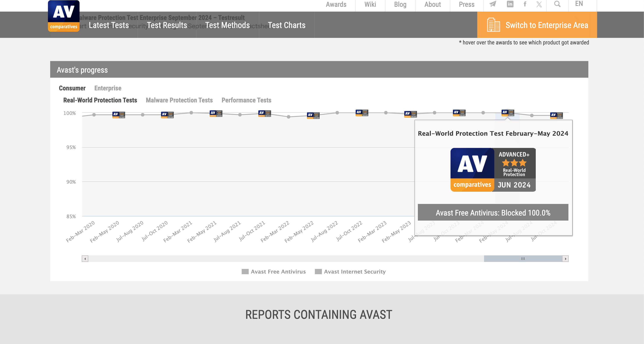Click the AV-Comparatives logo in the header
This screenshot has height=344, width=644.
(x=64, y=16)
